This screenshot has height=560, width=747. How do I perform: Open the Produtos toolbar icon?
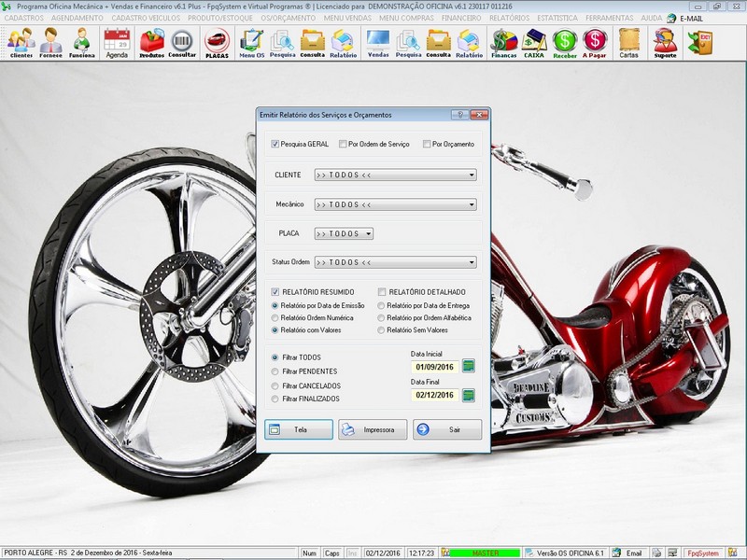tap(152, 43)
